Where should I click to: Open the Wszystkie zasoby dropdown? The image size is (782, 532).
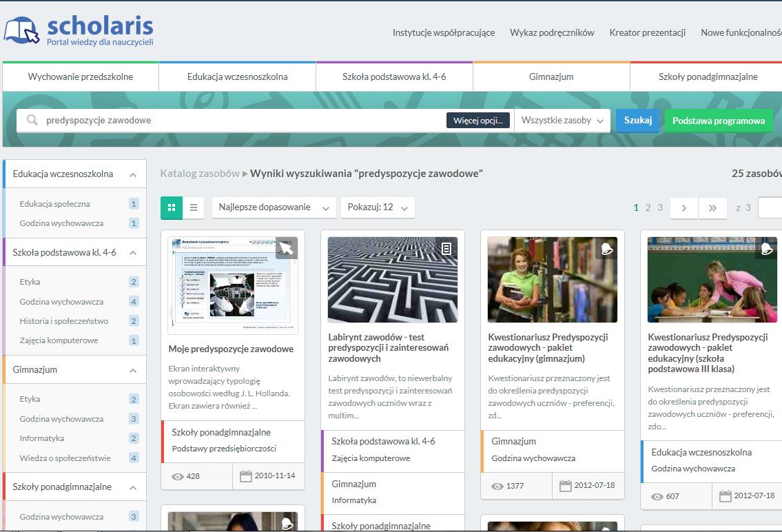(x=562, y=120)
